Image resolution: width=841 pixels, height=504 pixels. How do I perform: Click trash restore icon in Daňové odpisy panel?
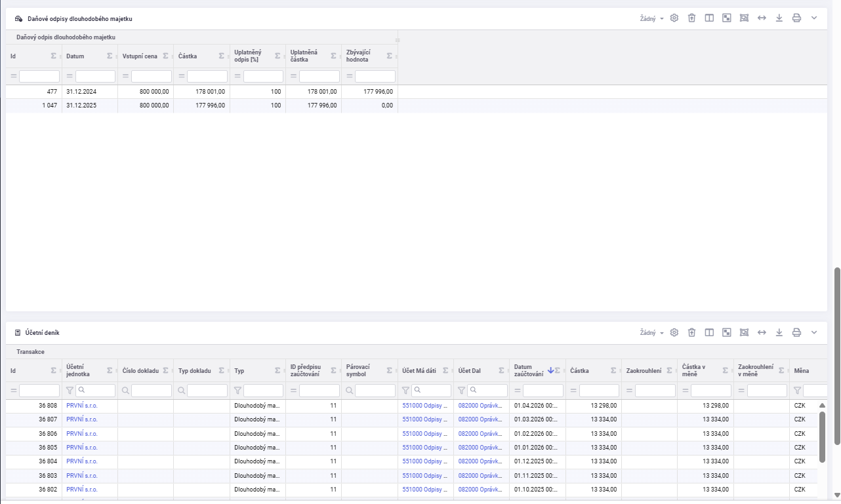tap(691, 18)
